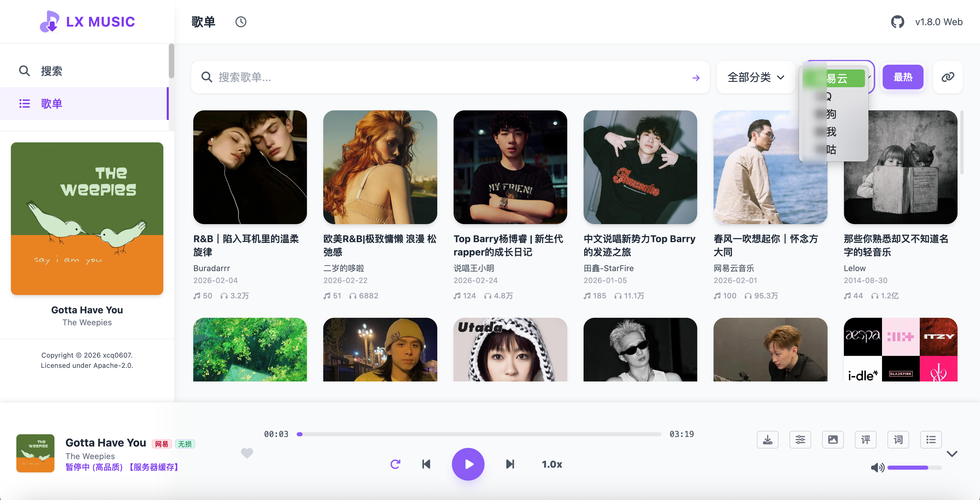Download the current song
980x500 pixels.
pyautogui.click(x=767, y=440)
